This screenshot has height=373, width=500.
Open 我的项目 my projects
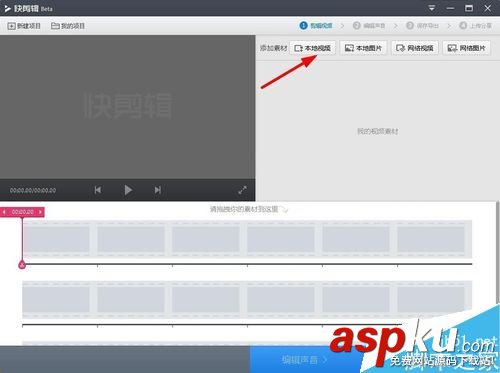(x=68, y=26)
